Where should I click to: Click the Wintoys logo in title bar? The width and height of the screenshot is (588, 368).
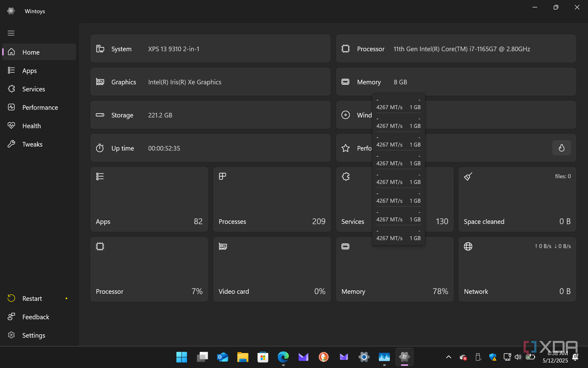click(x=11, y=11)
